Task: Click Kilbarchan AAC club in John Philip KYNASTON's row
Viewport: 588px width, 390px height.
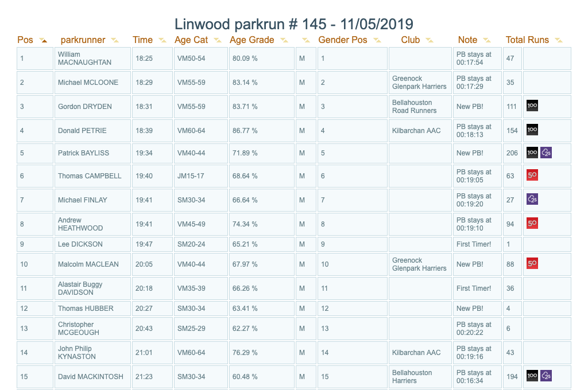Action: tap(416, 353)
